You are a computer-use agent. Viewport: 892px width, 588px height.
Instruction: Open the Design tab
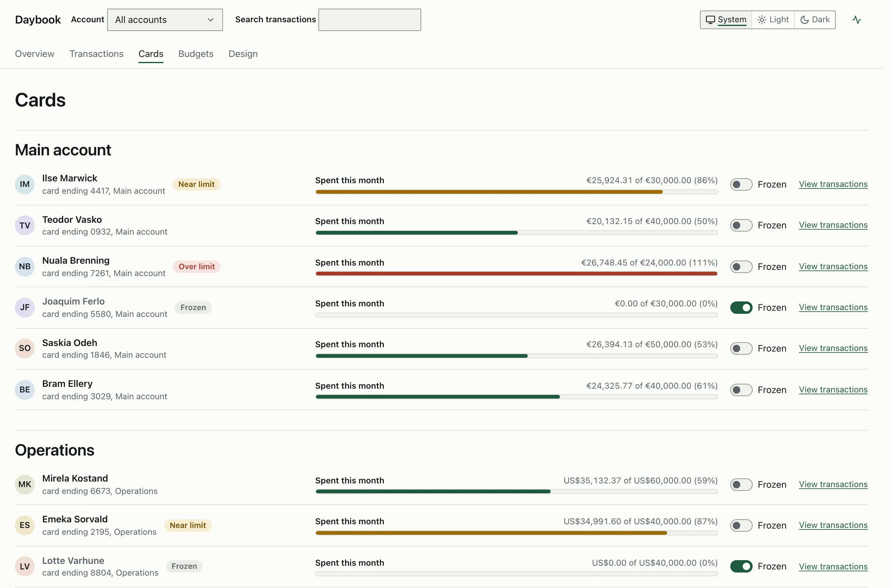tap(243, 54)
